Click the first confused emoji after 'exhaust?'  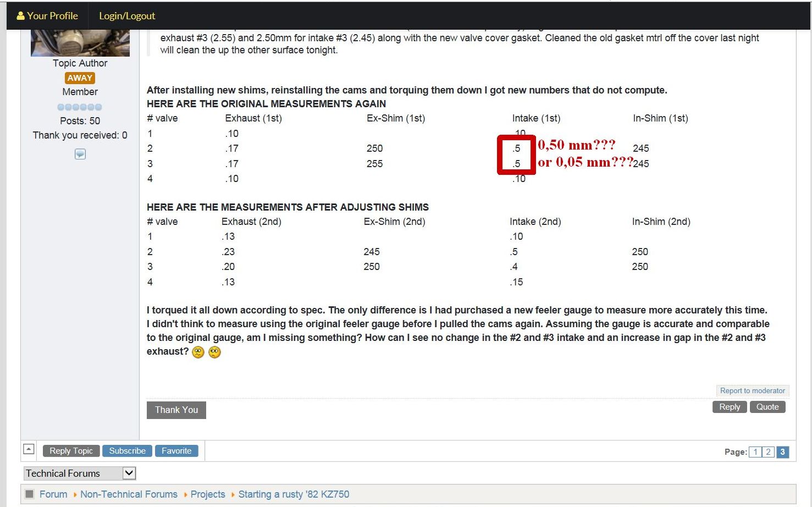tap(198, 352)
